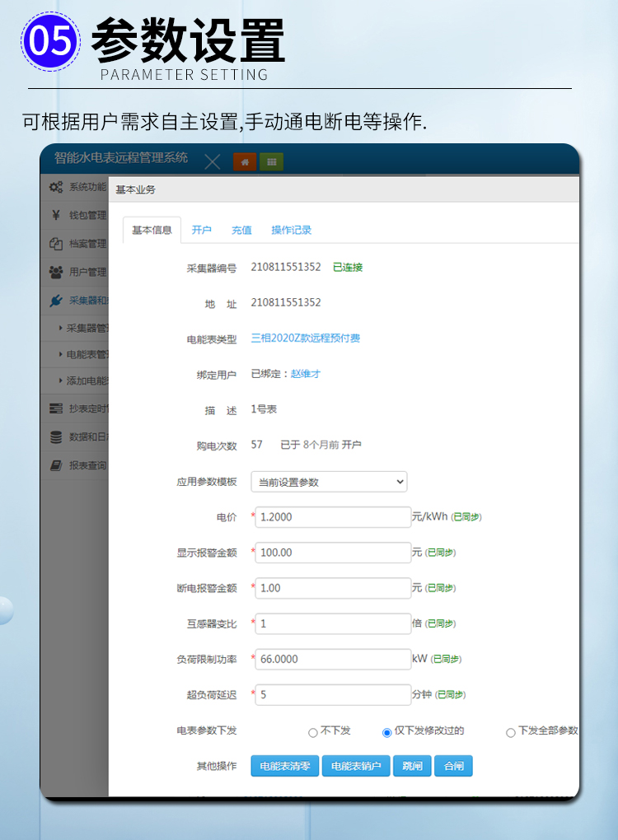Image resolution: width=618 pixels, height=840 pixels.
Task: Expand 添加电能表 submenu item
Action: (x=75, y=381)
